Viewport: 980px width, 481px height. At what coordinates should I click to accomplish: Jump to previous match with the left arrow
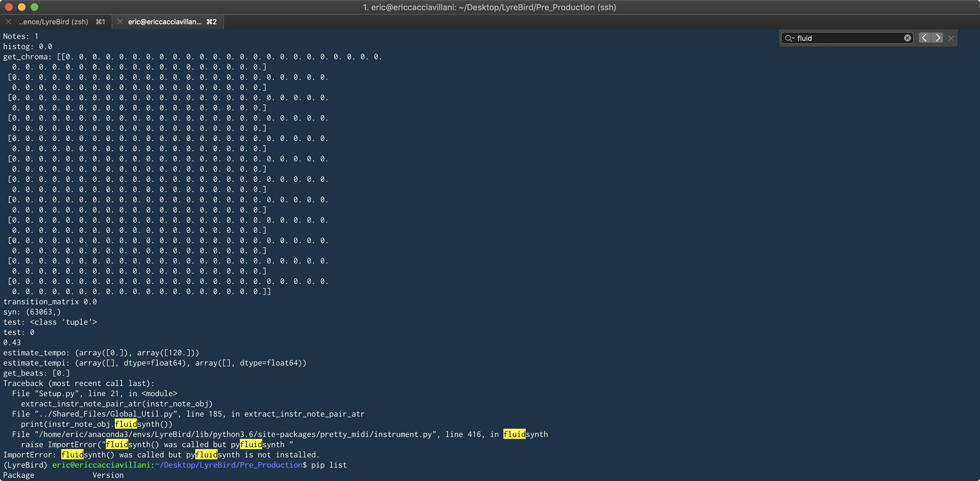click(924, 38)
